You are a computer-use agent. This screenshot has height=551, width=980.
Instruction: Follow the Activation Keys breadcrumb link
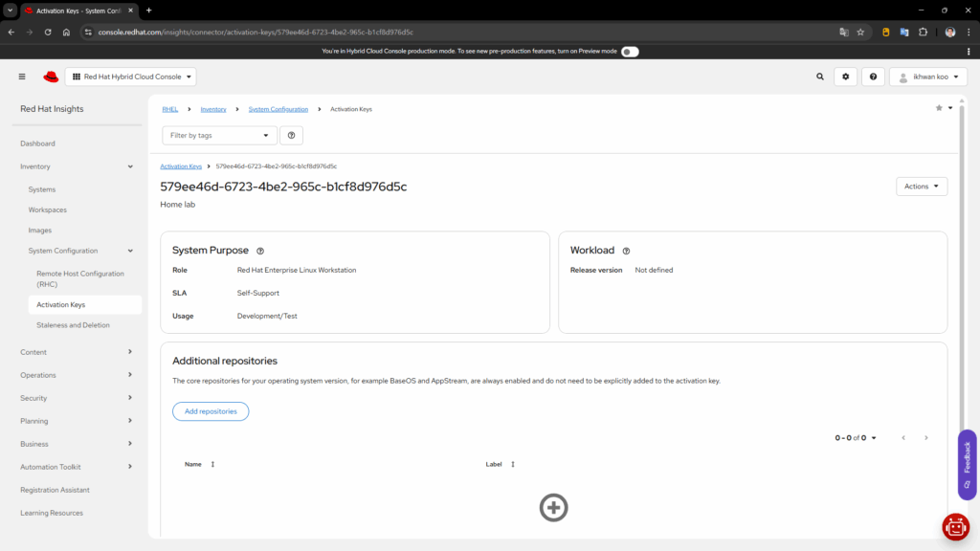tap(181, 166)
